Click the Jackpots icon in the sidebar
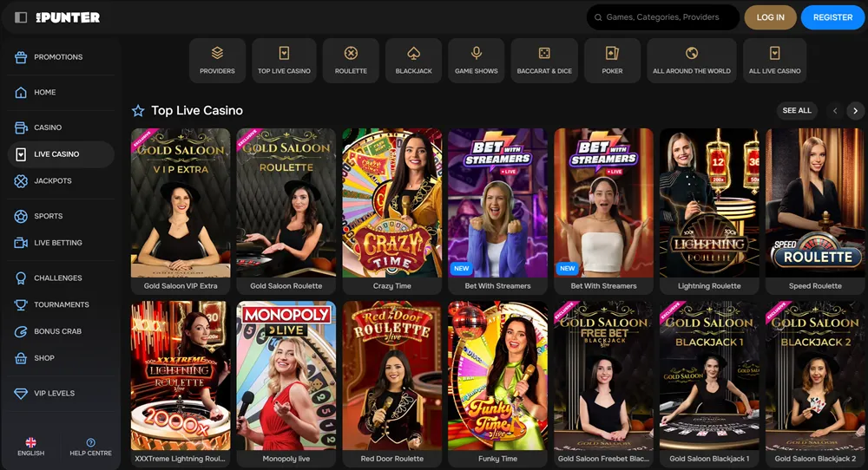 21,181
